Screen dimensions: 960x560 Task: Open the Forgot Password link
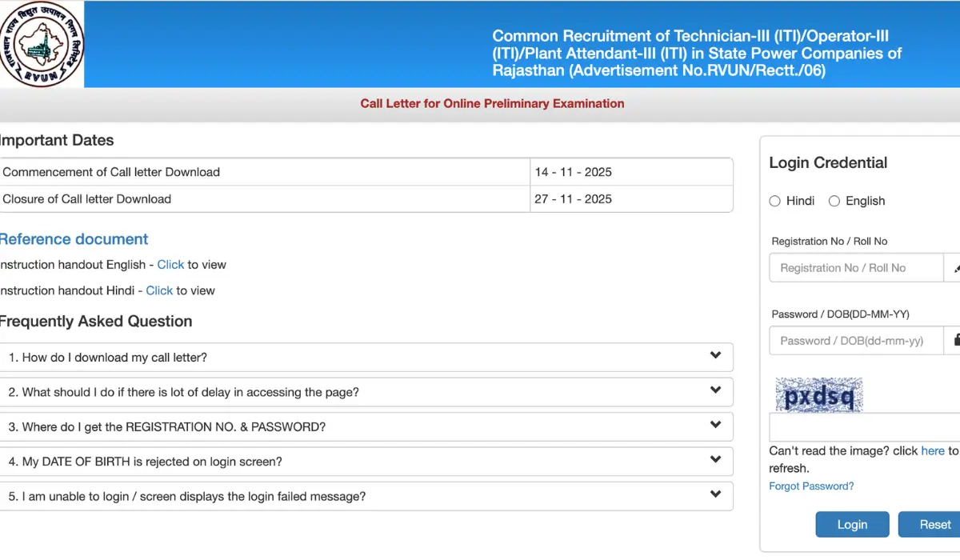tap(810, 486)
